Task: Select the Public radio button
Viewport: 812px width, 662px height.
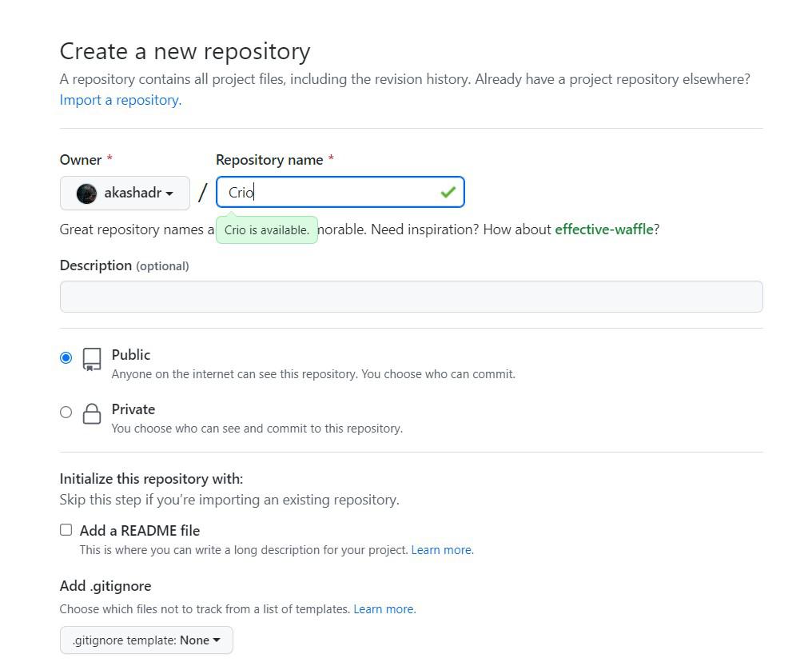Action: coord(66,357)
